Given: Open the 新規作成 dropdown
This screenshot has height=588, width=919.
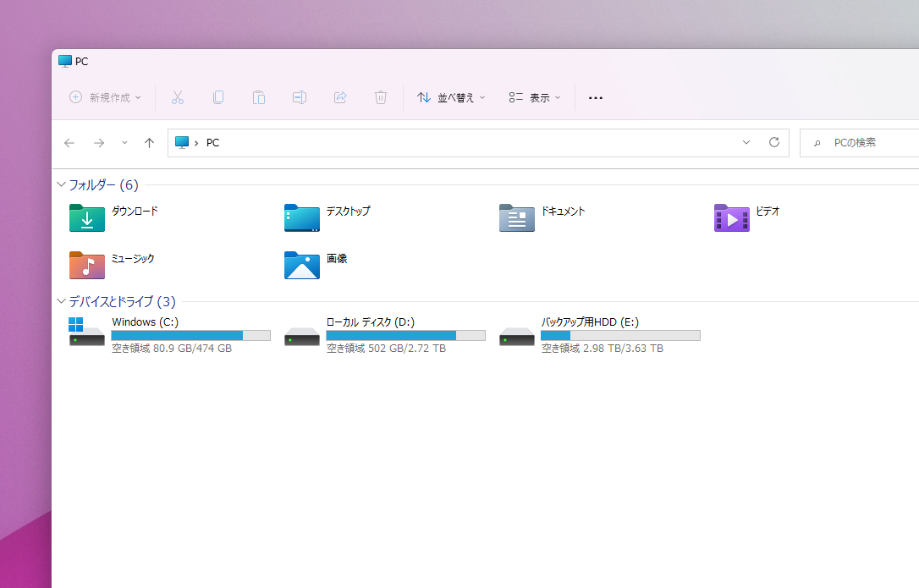Looking at the screenshot, I should coord(106,97).
